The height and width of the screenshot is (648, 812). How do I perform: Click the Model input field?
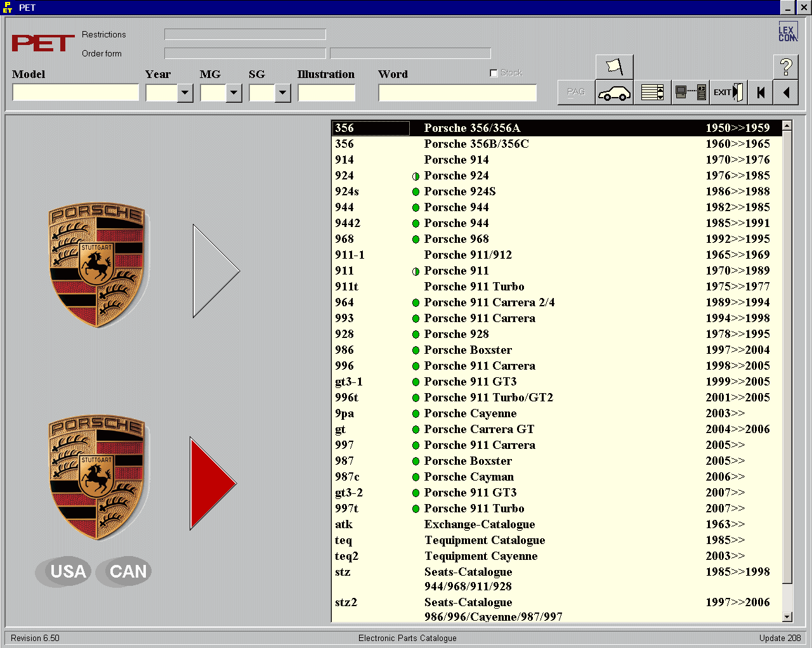click(x=75, y=93)
